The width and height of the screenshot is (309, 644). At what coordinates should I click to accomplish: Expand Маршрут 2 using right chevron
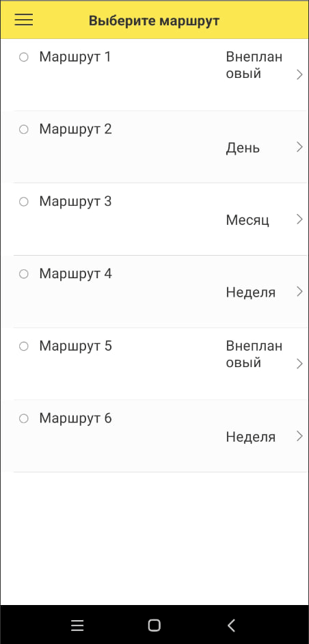[x=299, y=147]
